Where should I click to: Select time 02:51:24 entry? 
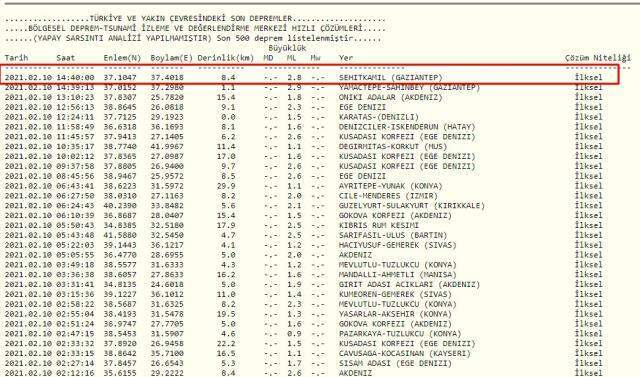tap(75, 324)
